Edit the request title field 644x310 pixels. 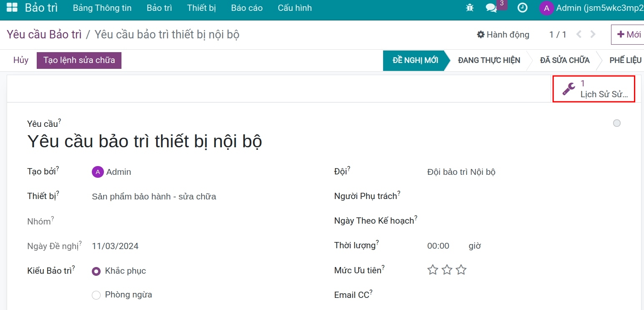[x=144, y=142]
